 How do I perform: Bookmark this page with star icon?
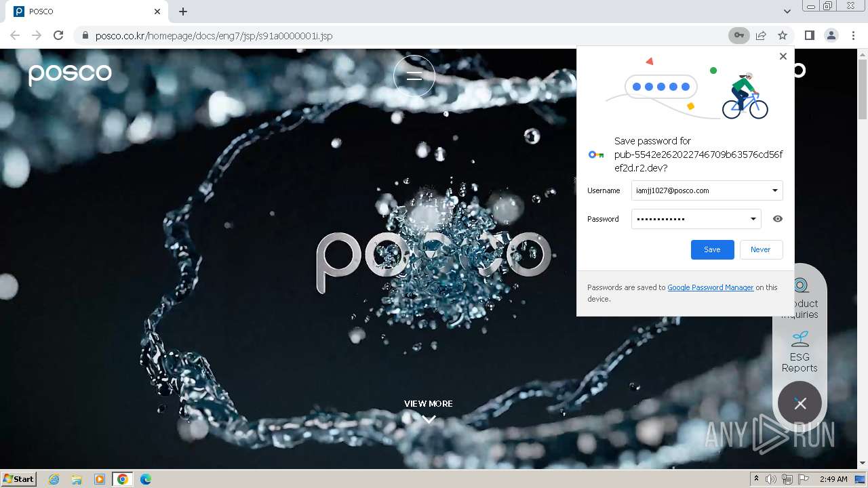click(x=783, y=35)
